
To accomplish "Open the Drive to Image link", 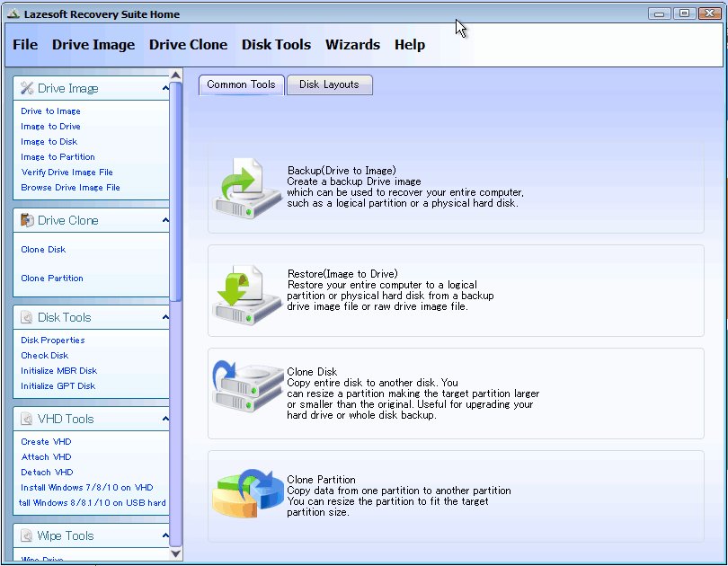I will point(50,111).
